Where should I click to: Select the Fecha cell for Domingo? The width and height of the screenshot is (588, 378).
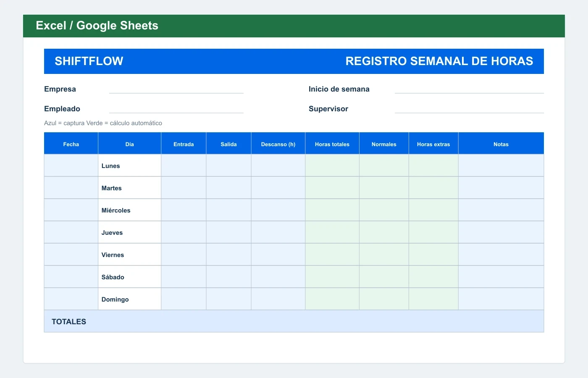(x=71, y=299)
